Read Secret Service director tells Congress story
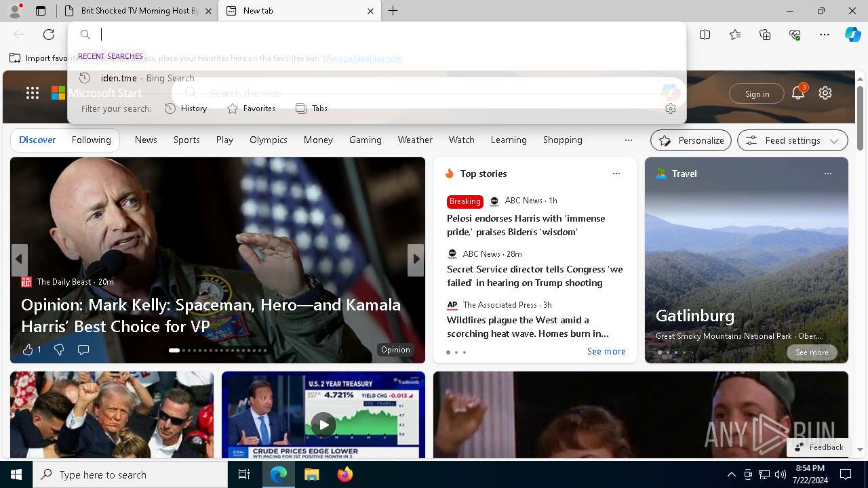This screenshot has width=868, height=488. 534,276
